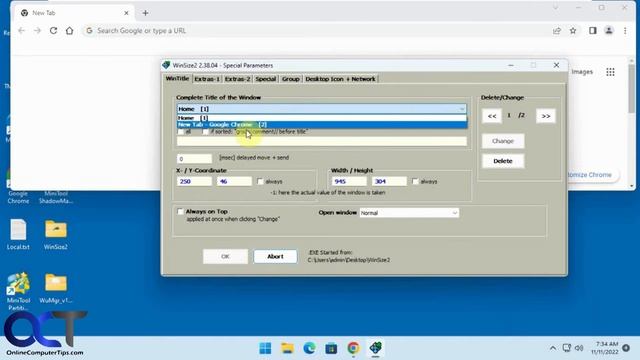Open volume tray icon

(579, 348)
